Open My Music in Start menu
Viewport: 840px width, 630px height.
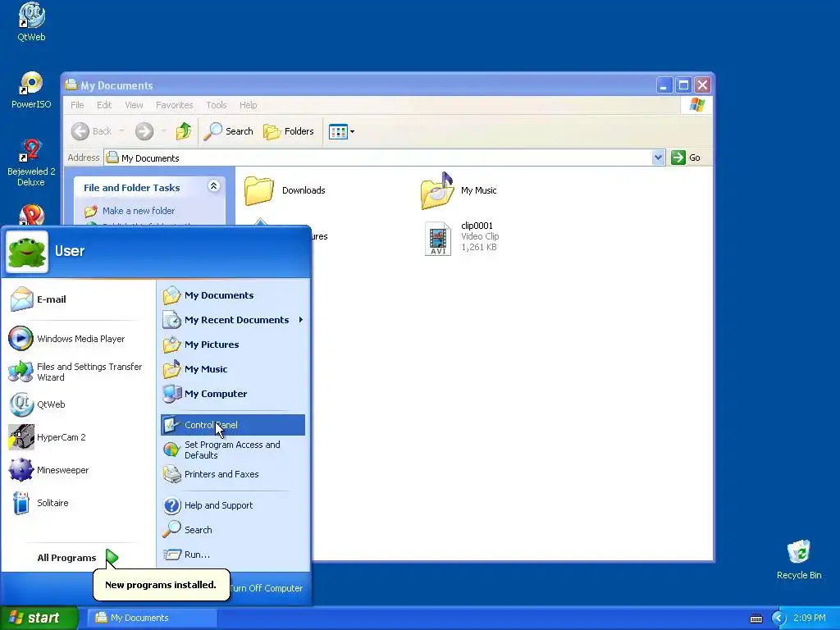point(232,369)
